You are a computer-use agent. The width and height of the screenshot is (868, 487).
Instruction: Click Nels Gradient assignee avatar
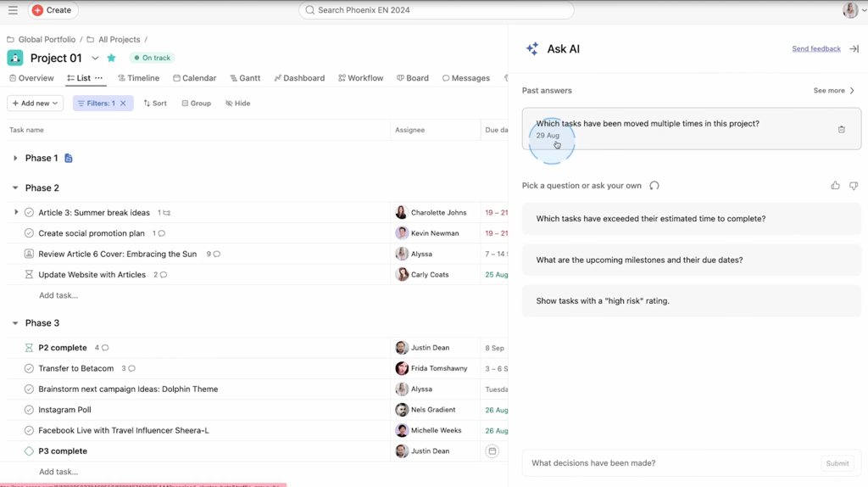click(x=402, y=410)
